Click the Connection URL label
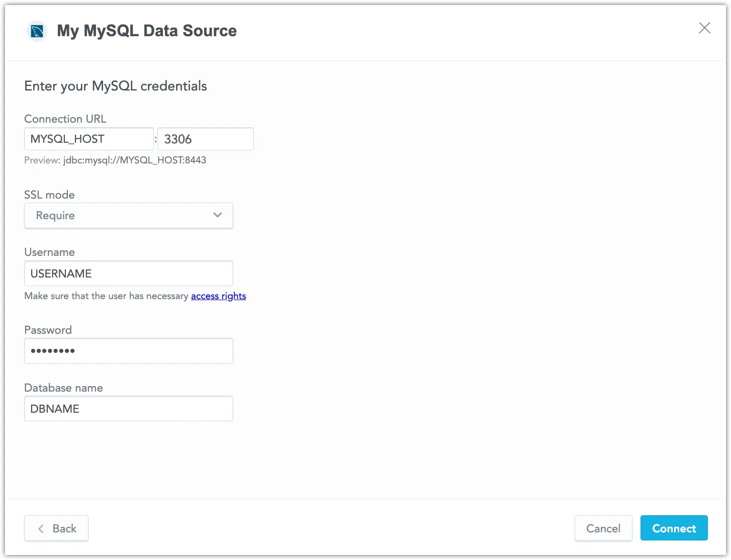 pyautogui.click(x=65, y=119)
